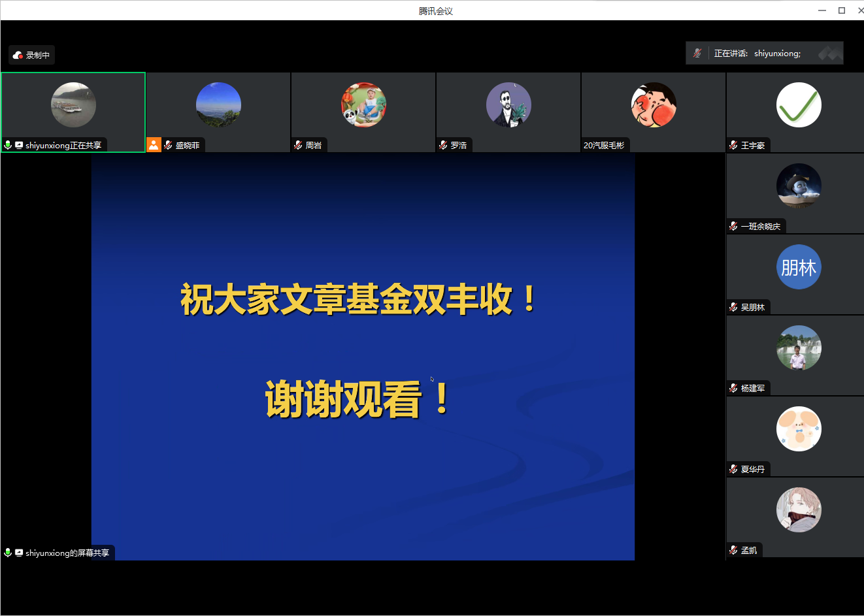The image size is (864, 616).
Task: Select 一班余晓庆's participant avatar
Action: pyautogui.click(x=798, y=186)
